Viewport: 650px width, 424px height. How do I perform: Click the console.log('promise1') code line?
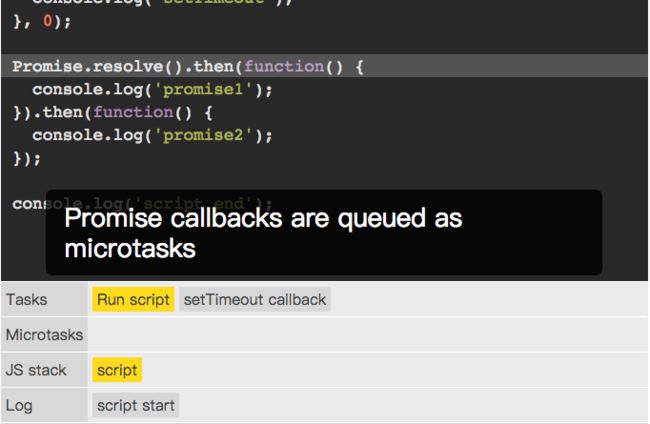(x=152, y=90)
